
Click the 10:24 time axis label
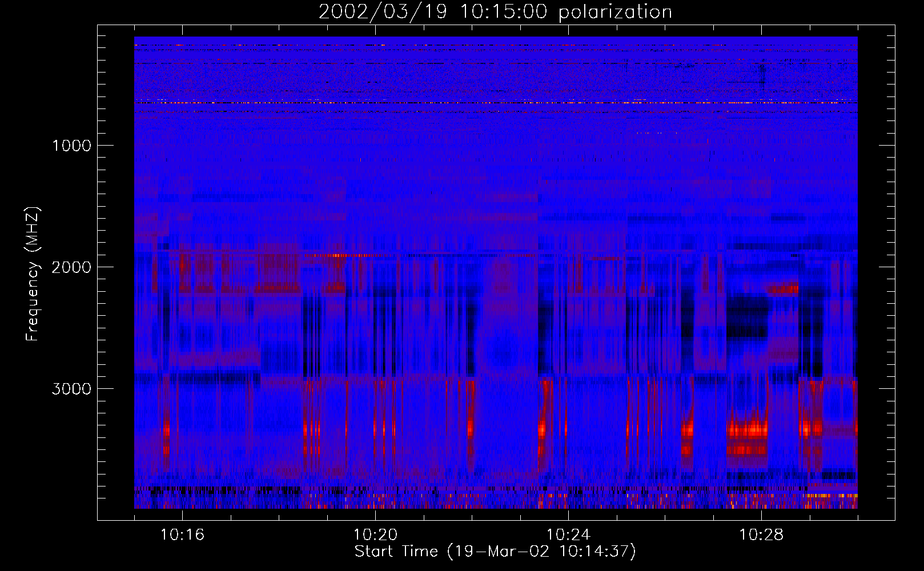568,535
